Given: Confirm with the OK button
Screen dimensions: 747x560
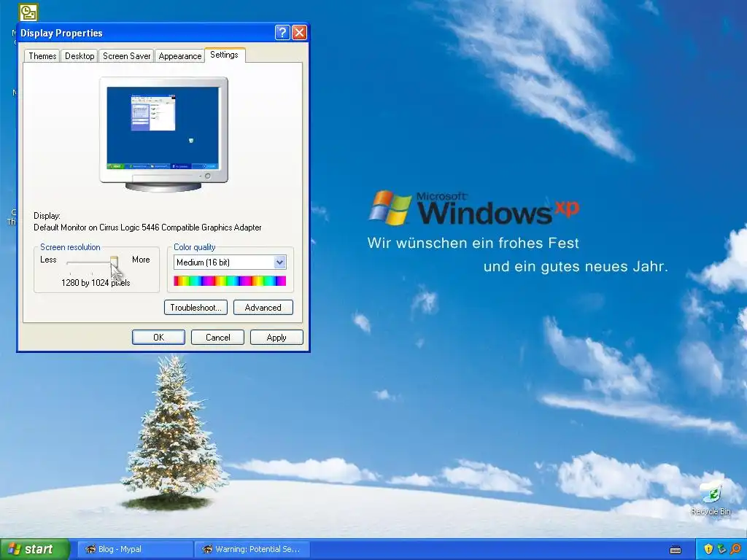Looking at the screenshot, I should pyautogui.click(x=158, y=337).
